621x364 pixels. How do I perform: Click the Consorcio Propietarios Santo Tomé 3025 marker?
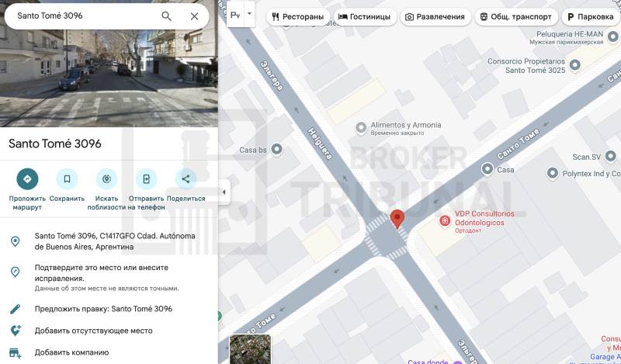[574, 65]
